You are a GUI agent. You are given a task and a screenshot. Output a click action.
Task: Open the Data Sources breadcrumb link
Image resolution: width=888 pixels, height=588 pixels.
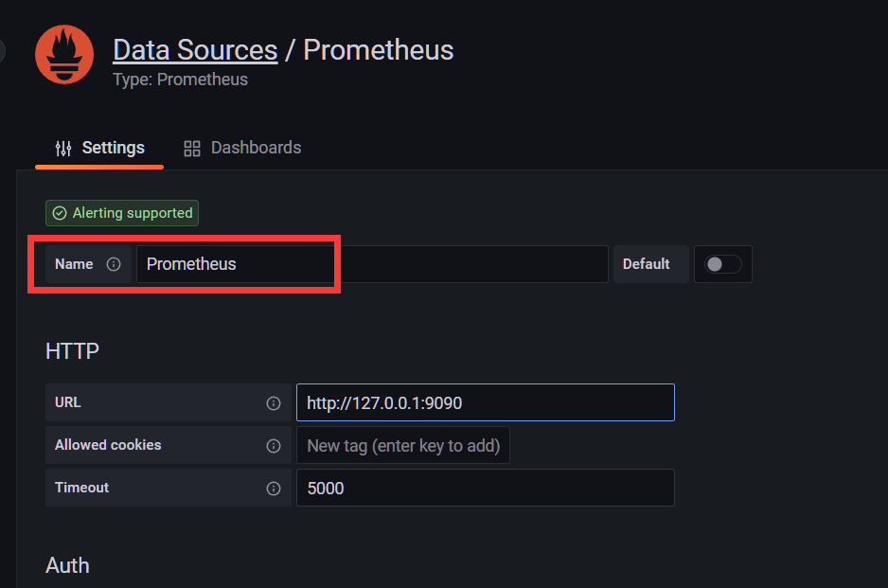pos(195,50)
